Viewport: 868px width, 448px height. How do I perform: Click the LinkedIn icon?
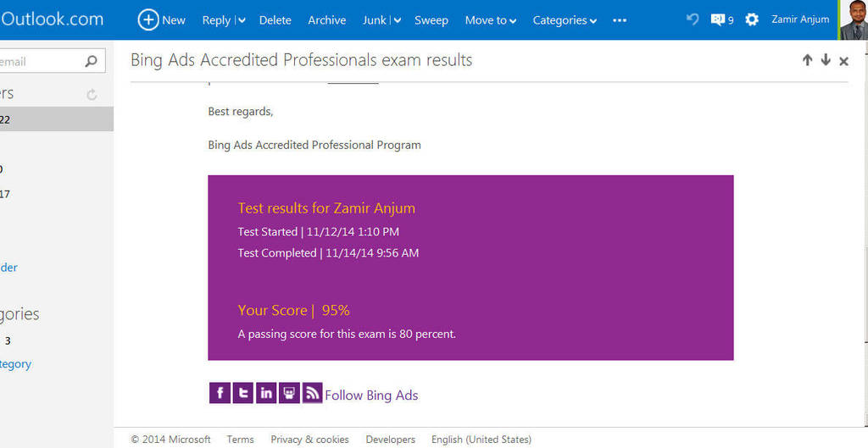(x=265, y=393)
